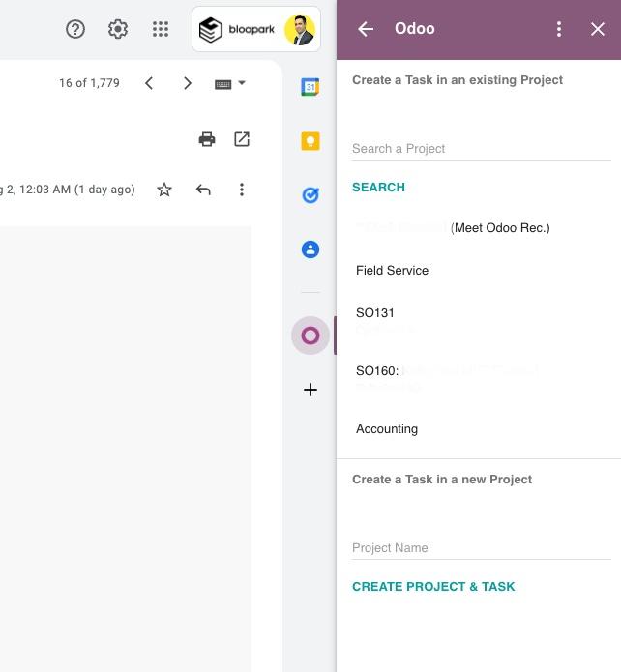The image size is (621, 672).
Task: Click the SEARCH button
Action: [x=378, y=188]
